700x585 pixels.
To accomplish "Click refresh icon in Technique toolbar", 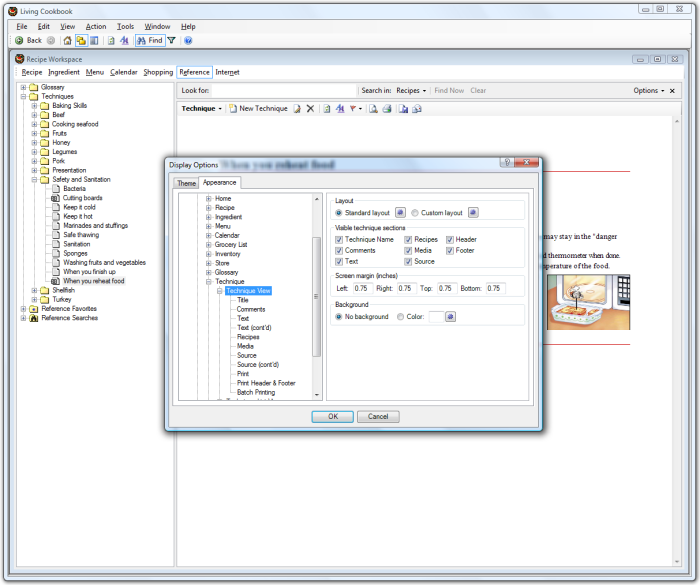I will (x=327, y=109).
